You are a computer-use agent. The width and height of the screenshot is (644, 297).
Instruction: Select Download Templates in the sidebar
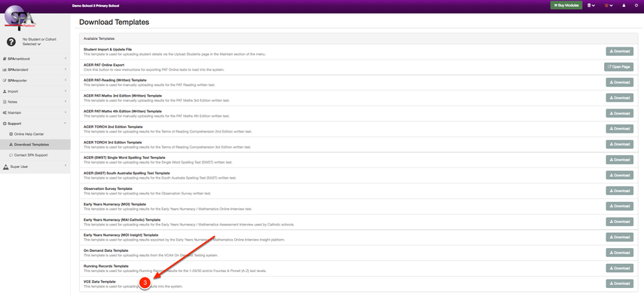(35, 145)
